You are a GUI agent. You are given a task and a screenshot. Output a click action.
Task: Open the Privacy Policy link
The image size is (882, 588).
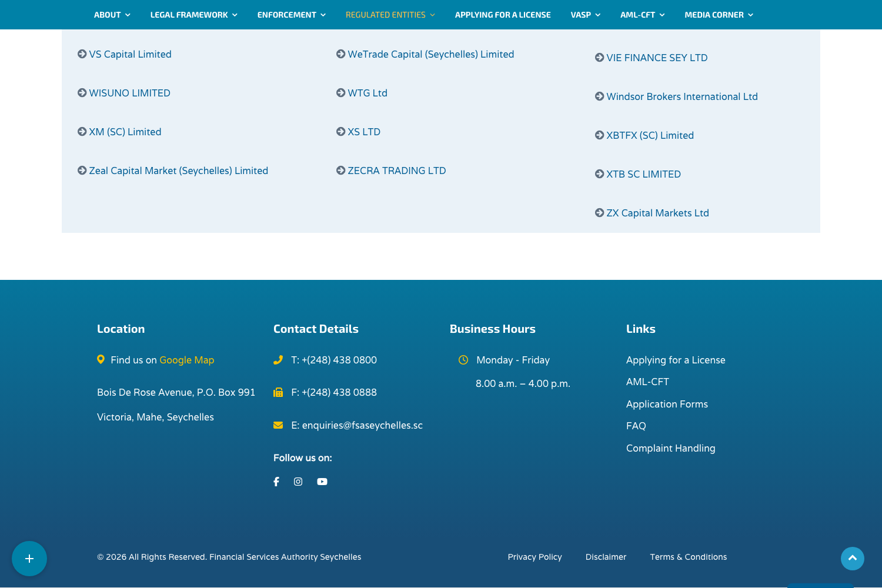click(x=535, y=557)
